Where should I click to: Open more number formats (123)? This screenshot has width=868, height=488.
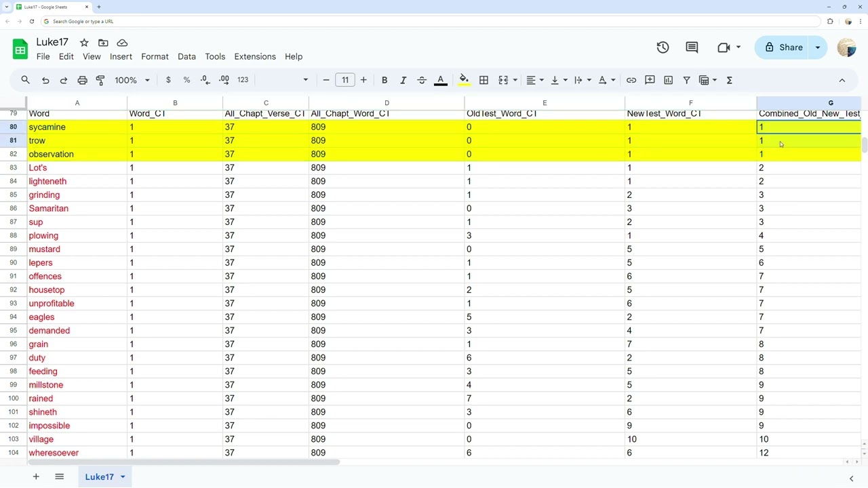243,80
